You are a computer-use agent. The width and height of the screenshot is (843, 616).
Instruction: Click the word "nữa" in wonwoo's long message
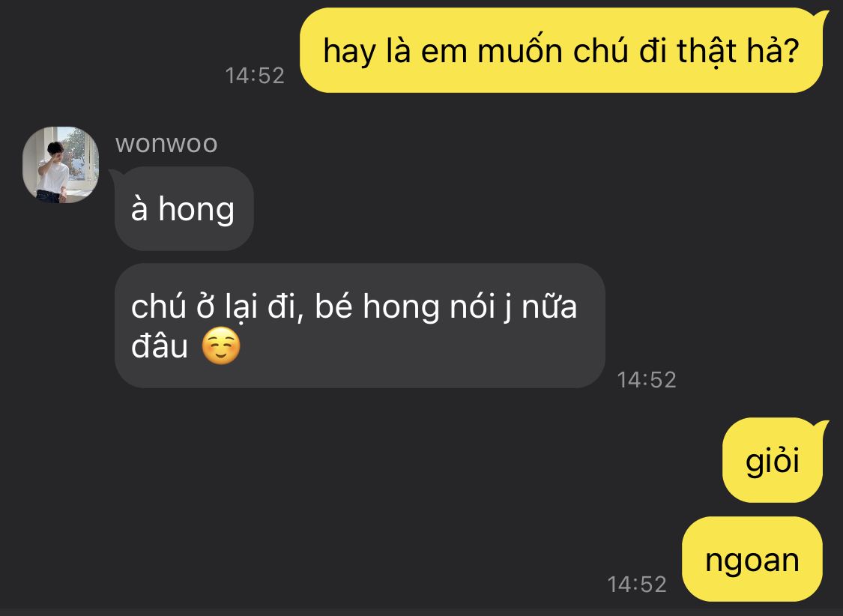pyautogui.click(x=549, y=307)
